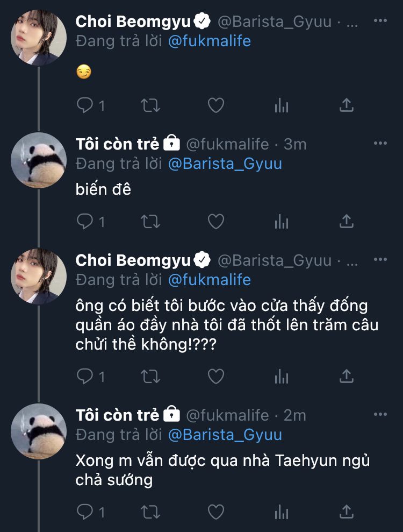Retweet the smirk emoji tweet
This screenshot has height=532, width=403.
150,105
